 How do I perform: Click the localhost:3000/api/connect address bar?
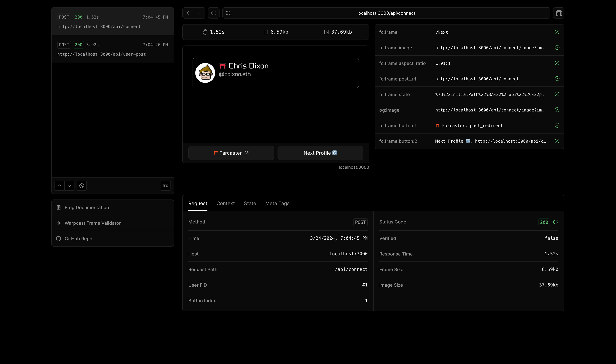[x=386, y=13]
